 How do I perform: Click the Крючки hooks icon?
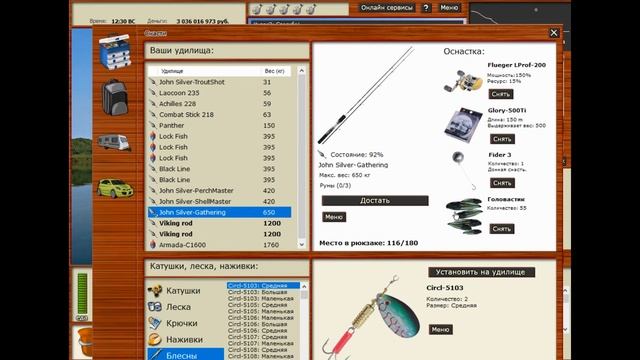click(x=155, y=323)
